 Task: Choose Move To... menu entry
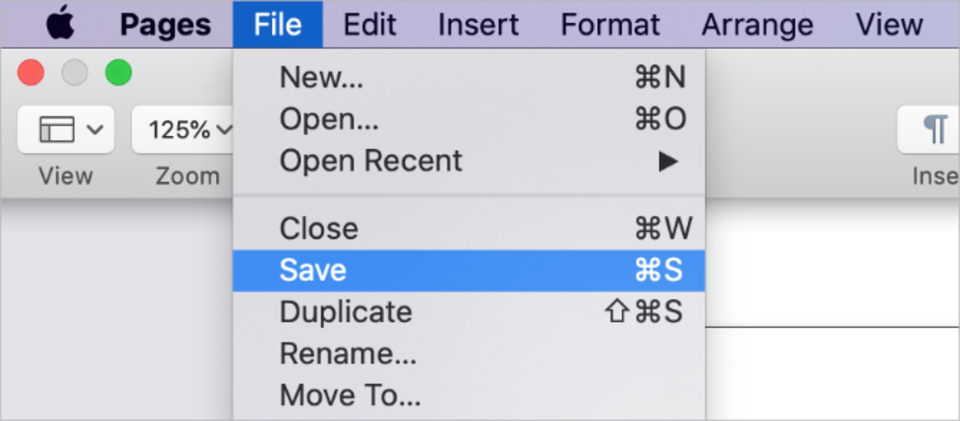469,395
